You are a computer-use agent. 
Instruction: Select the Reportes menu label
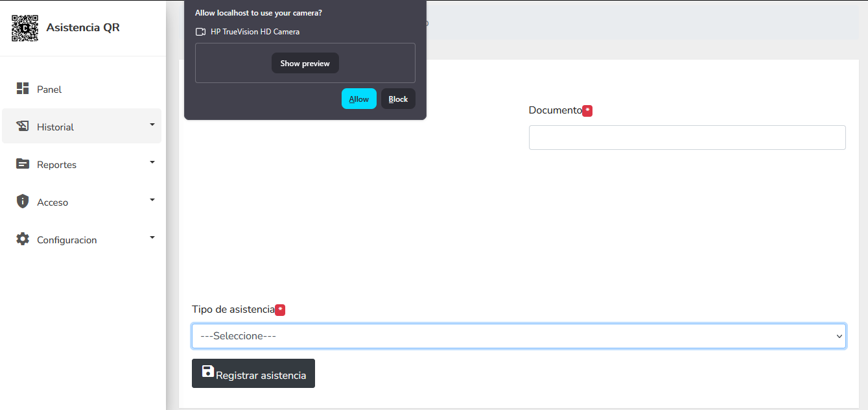click(56, 165)
